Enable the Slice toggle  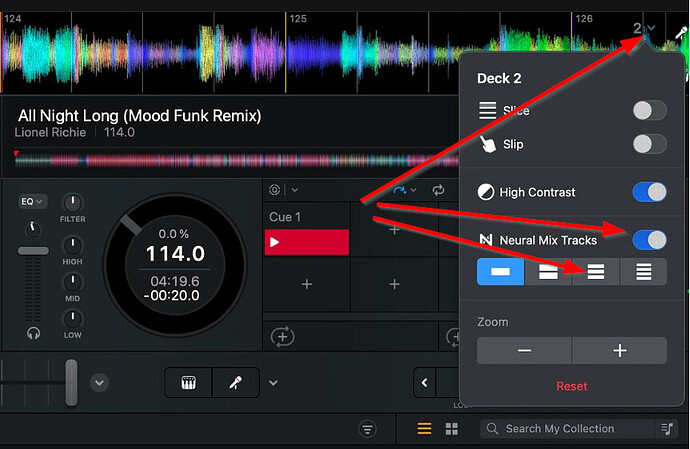[x=649, y=111]
